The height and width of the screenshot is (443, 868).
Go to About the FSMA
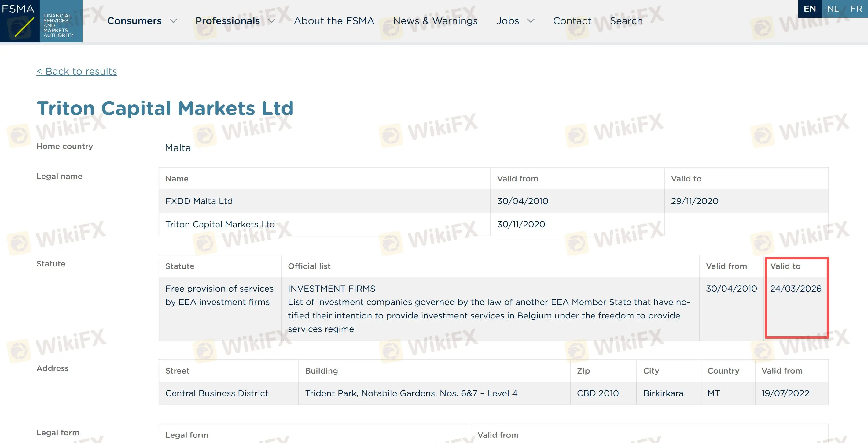click(334, 21)
